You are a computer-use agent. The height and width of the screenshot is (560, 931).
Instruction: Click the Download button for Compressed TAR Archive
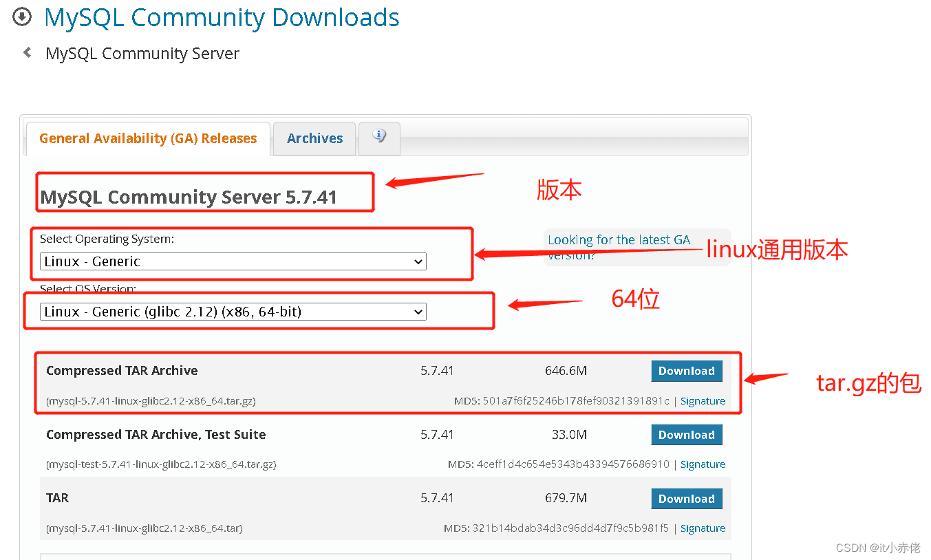(x=686, y=370)
